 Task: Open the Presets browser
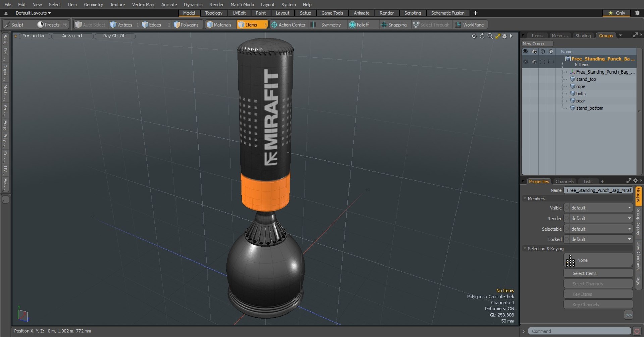point(52,25)
